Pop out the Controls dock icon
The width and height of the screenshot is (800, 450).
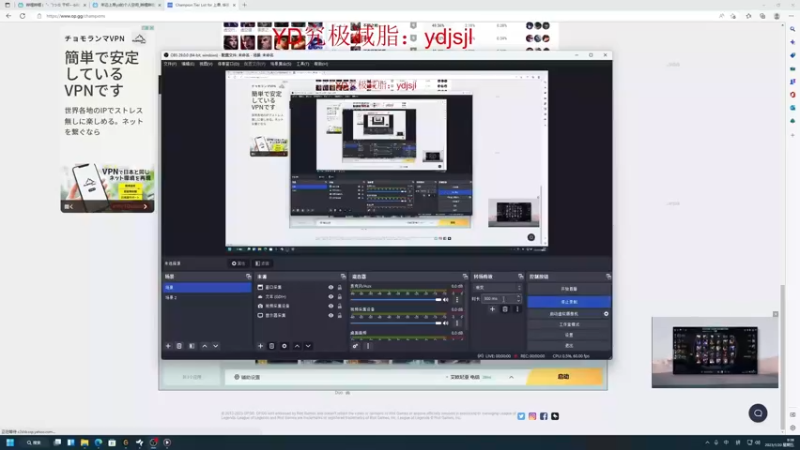pos(608,277)
